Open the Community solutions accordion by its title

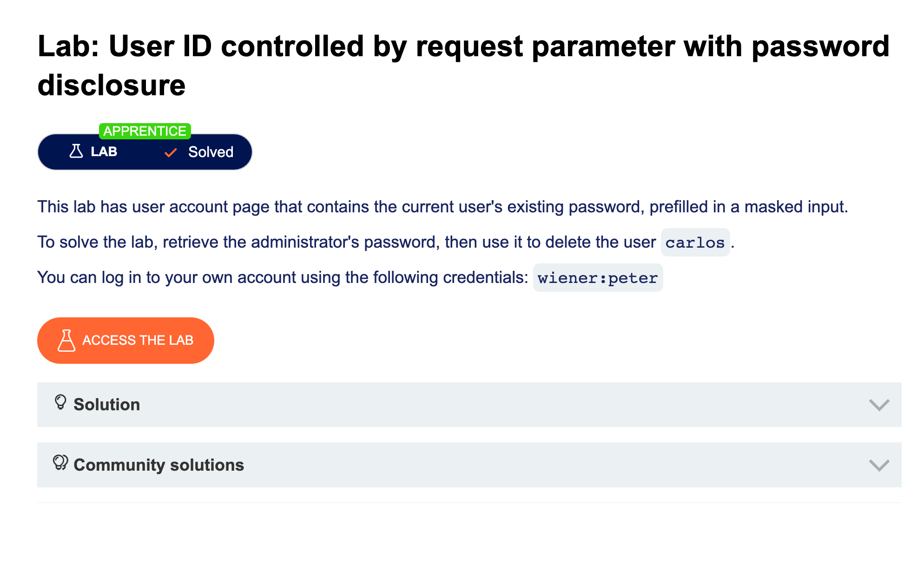[158, 465]
